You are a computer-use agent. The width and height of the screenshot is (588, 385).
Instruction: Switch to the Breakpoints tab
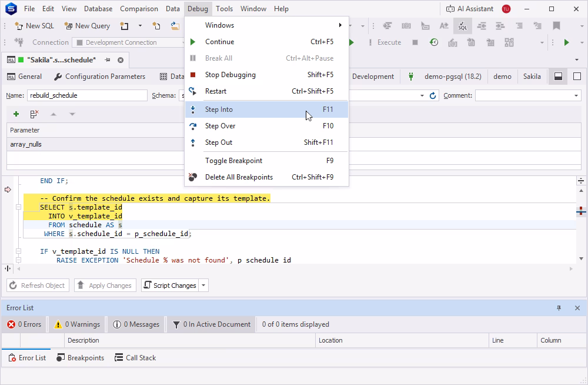coord(80,358)
